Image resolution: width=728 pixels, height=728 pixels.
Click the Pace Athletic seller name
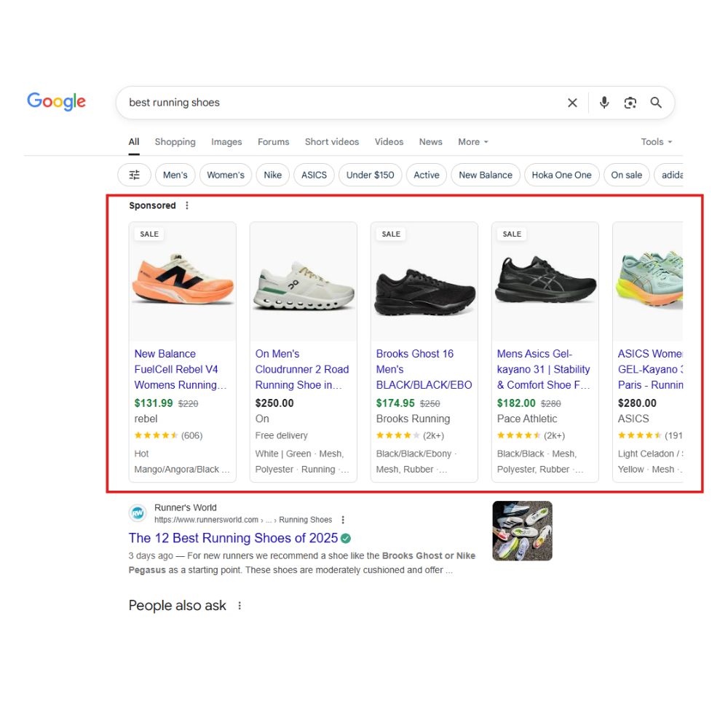527,419
